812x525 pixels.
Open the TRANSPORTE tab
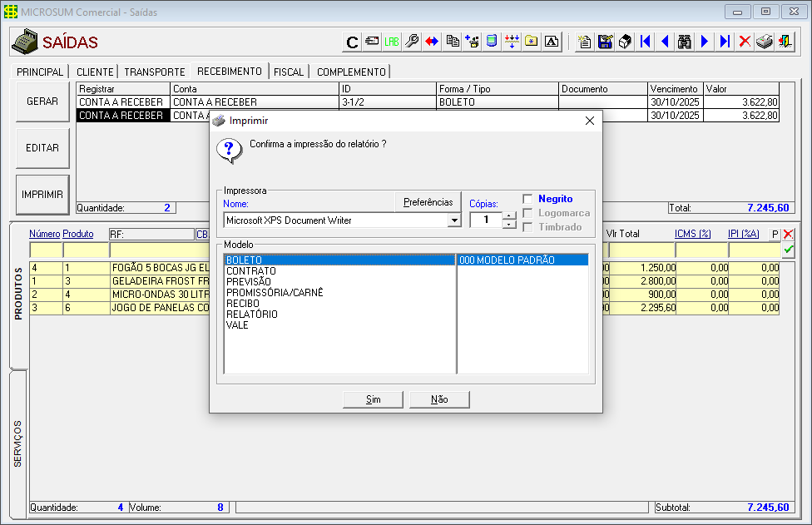155,72
